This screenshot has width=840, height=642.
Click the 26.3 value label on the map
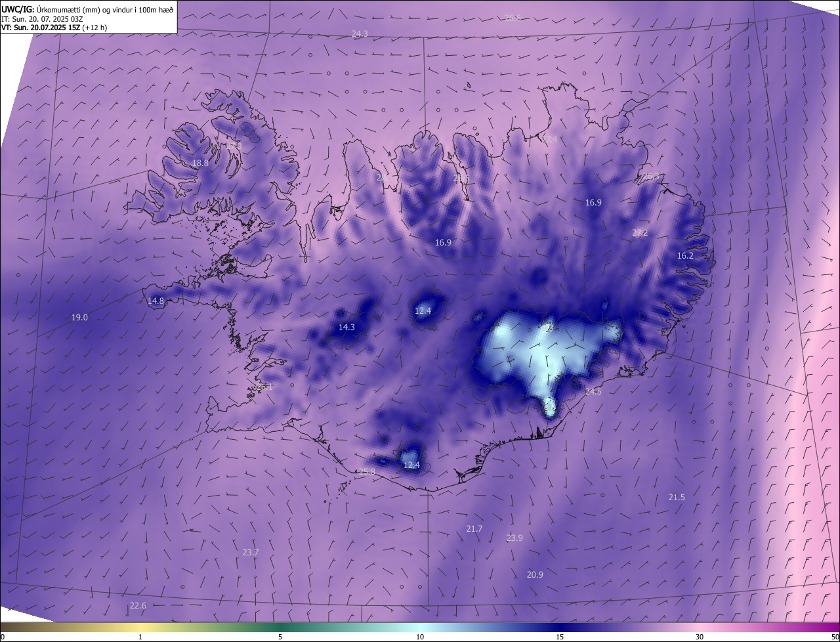tap(650, 176)
